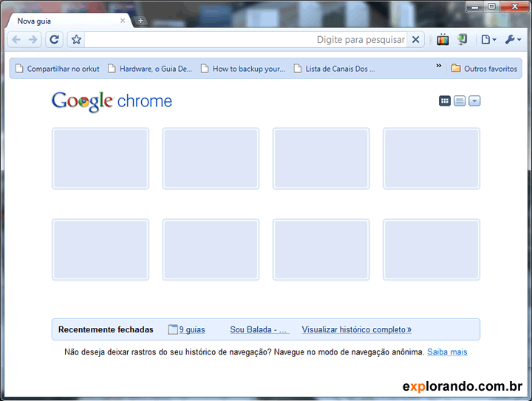Screen dimensions: 532x401
Task: Open the page menu dropdown
Action: (x=489, y=40)
